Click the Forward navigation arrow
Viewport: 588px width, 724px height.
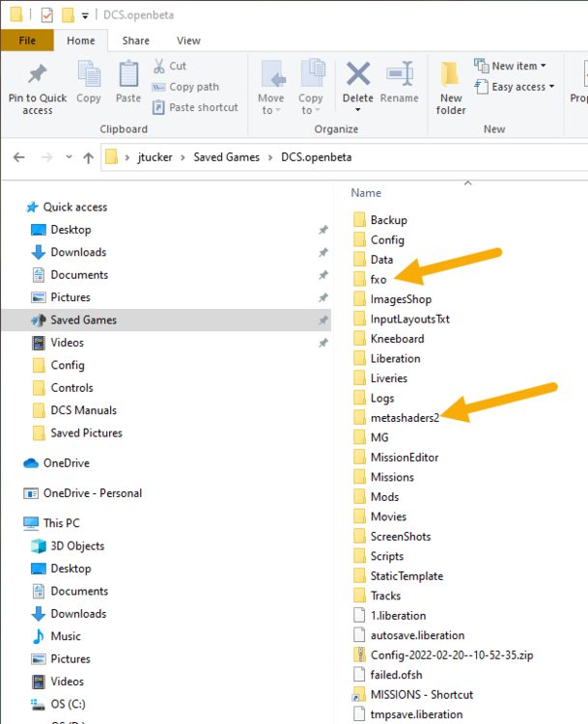tap(46, 157)
